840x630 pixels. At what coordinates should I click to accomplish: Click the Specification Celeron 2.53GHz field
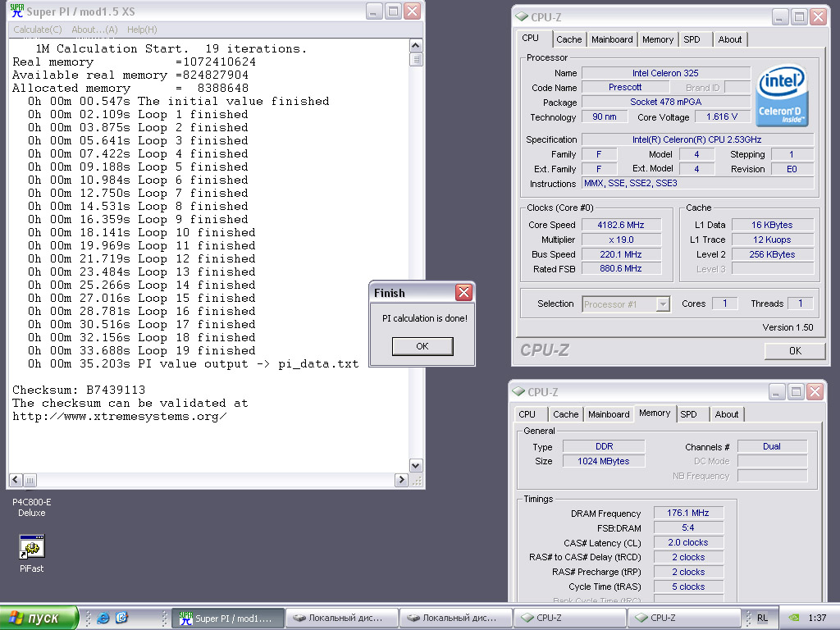pyautogui.click(x=697, y=139)
